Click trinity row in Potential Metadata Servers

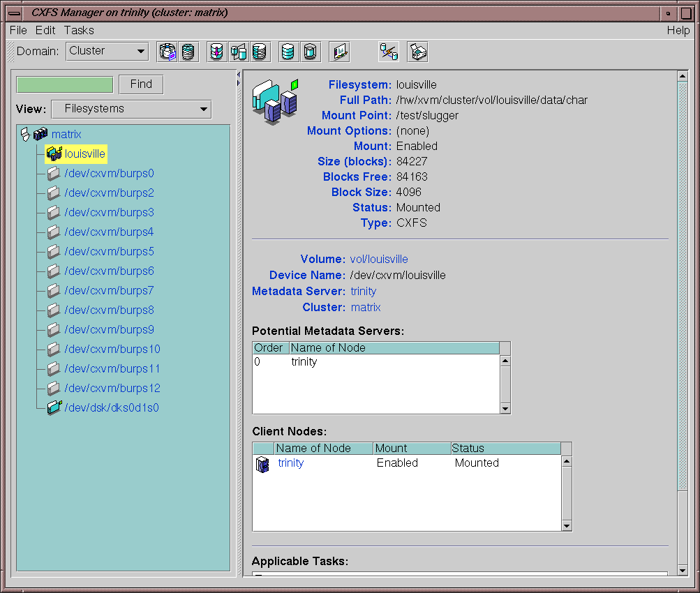[376, 361]
